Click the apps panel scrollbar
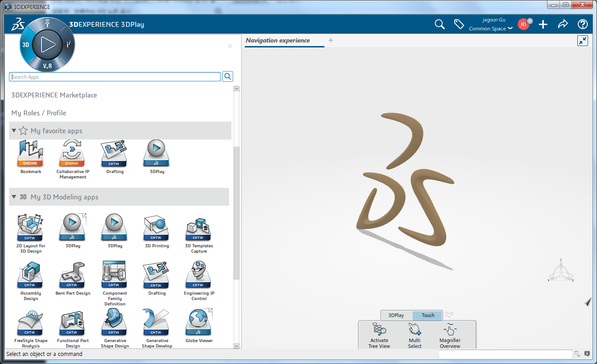Viewport: 597px width, 364px height. pos(237,212)
